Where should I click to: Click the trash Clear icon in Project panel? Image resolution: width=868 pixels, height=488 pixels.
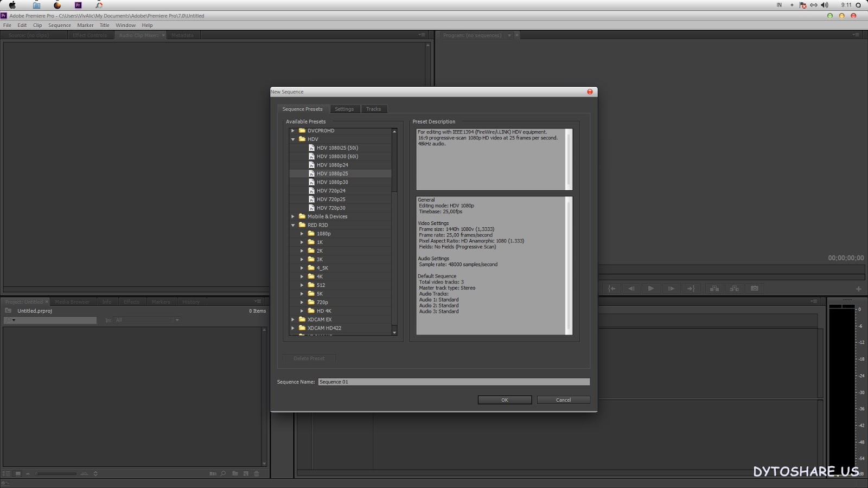[257, 473]
